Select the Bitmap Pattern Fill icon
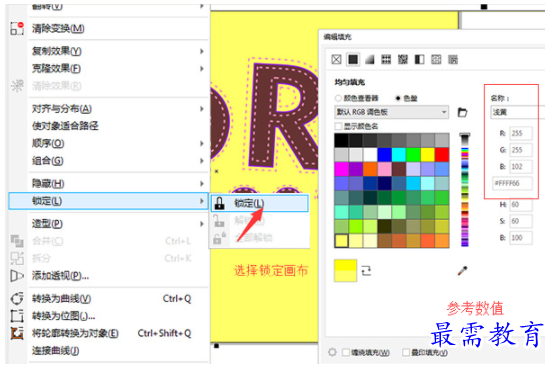This screenshot has height=366, width=552. (403, 59)
